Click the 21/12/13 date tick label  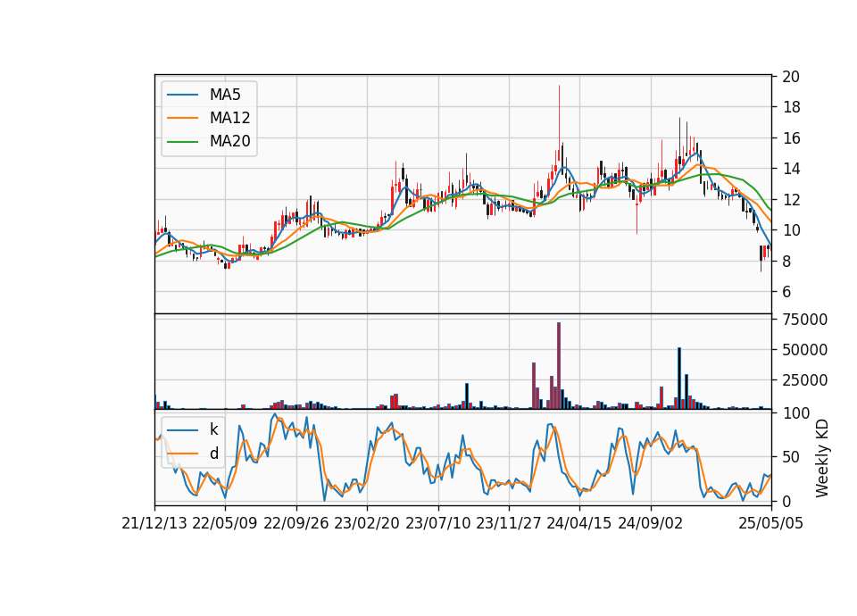154,523
